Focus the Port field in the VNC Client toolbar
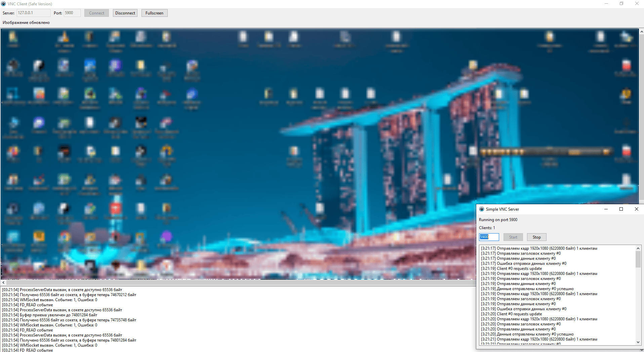 click(x=72, y=13)
